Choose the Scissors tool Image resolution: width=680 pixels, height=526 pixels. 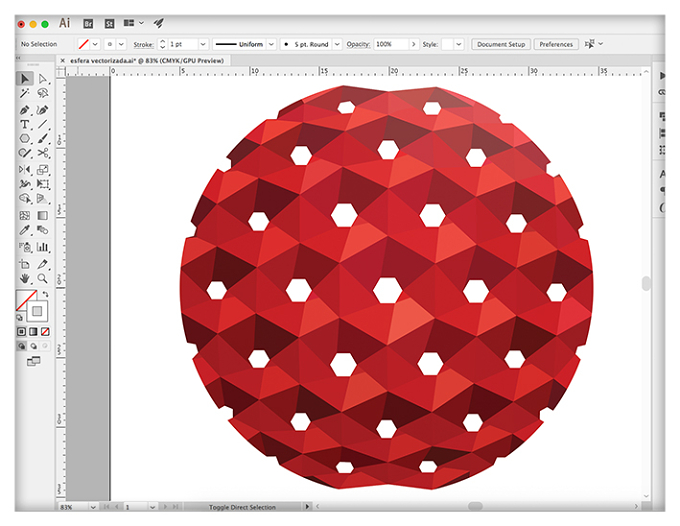(x=42, y=153)
